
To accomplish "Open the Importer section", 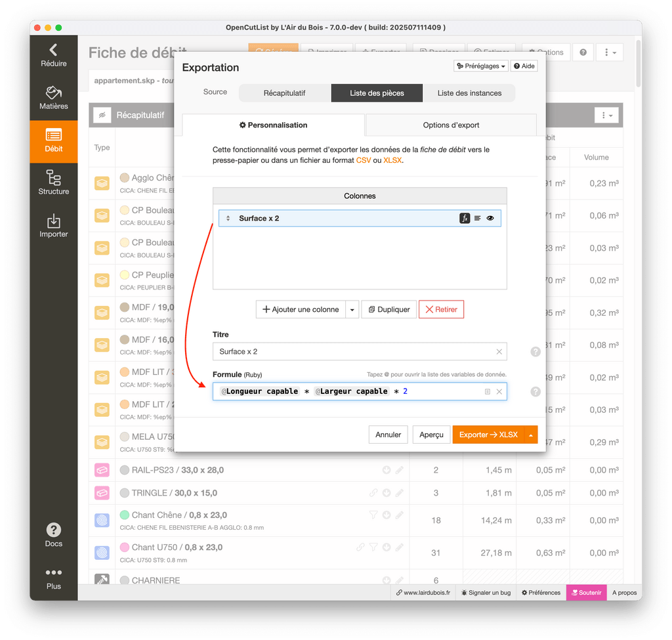I will (54, 226).
